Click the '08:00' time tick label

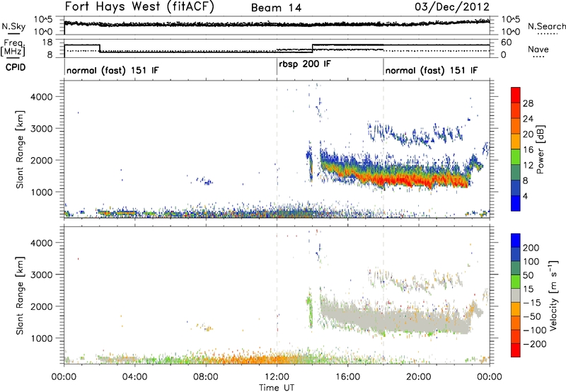tap(206, 377)
